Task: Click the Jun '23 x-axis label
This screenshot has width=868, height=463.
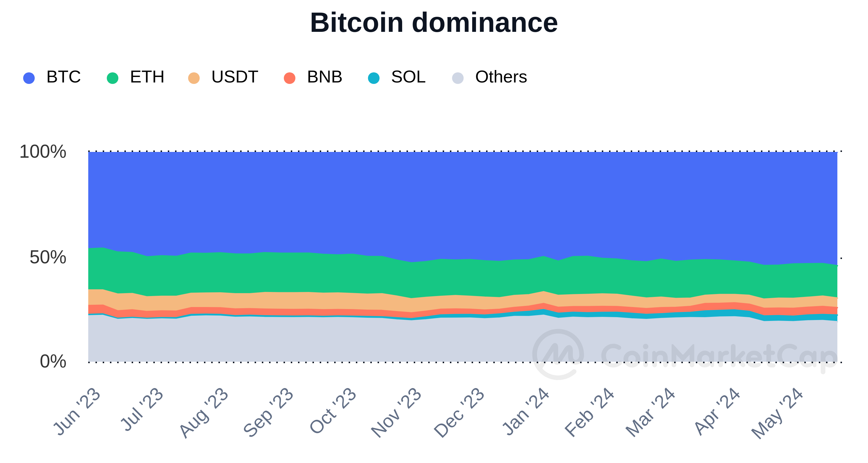Action: click(77, 411)
